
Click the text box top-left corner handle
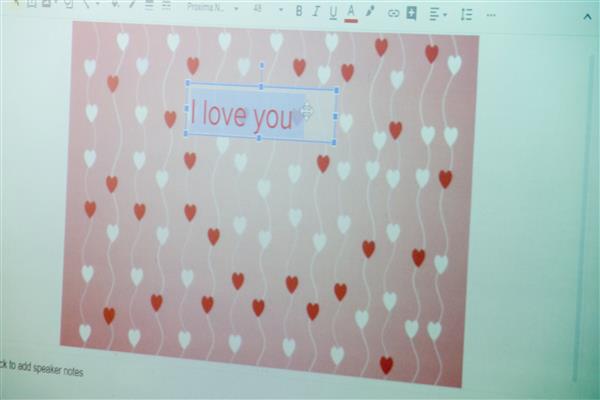(188, 83)
